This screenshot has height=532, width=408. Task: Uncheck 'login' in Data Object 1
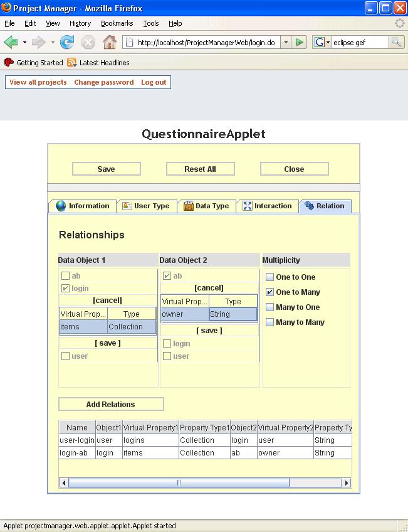click(x=65, y=289)
